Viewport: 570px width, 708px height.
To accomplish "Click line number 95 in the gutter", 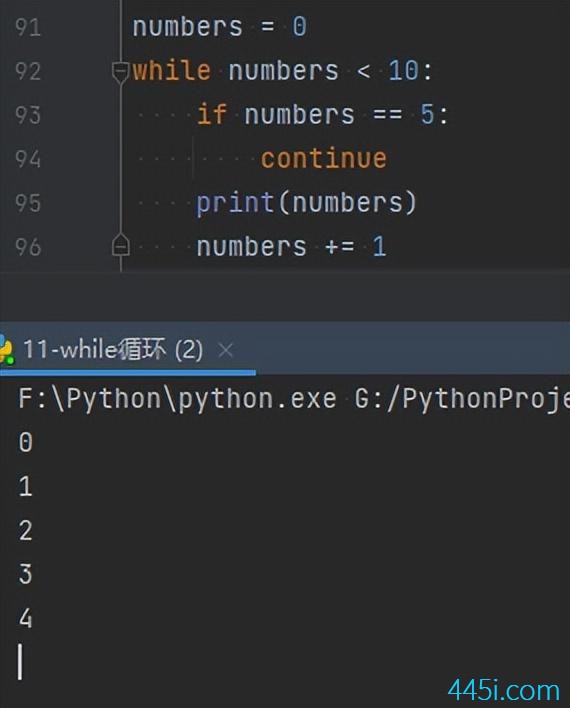I will point(28,203).
